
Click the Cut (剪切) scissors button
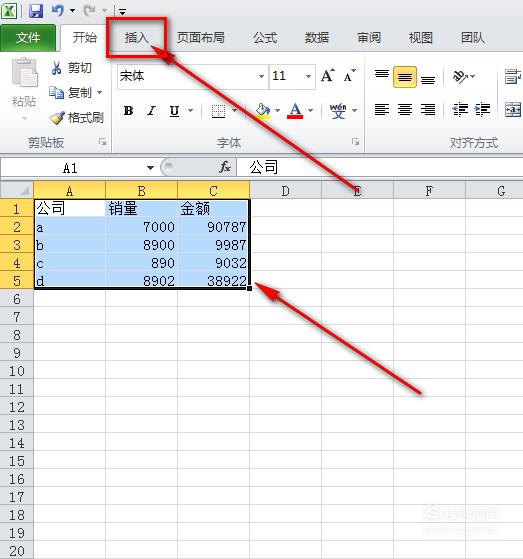coord(71,68)
